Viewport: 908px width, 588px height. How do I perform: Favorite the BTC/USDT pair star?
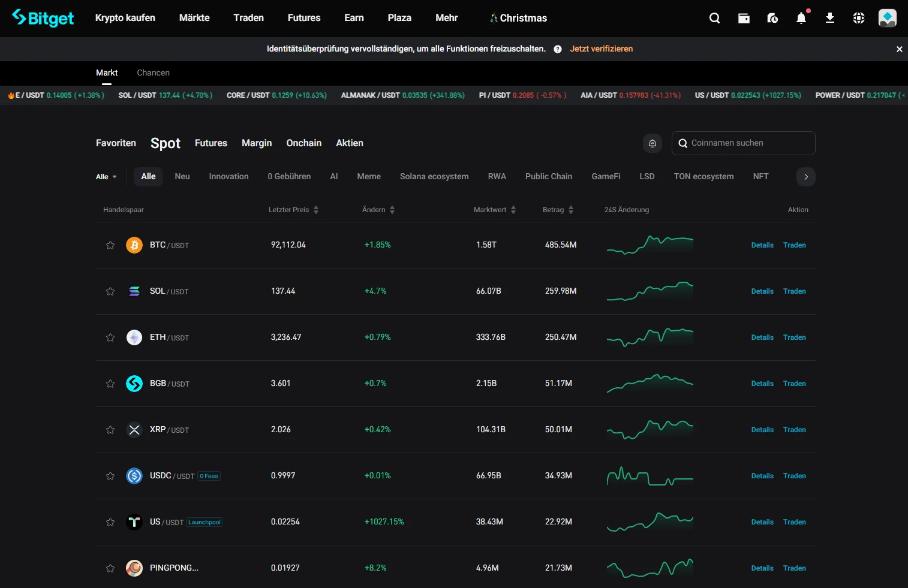110,245
